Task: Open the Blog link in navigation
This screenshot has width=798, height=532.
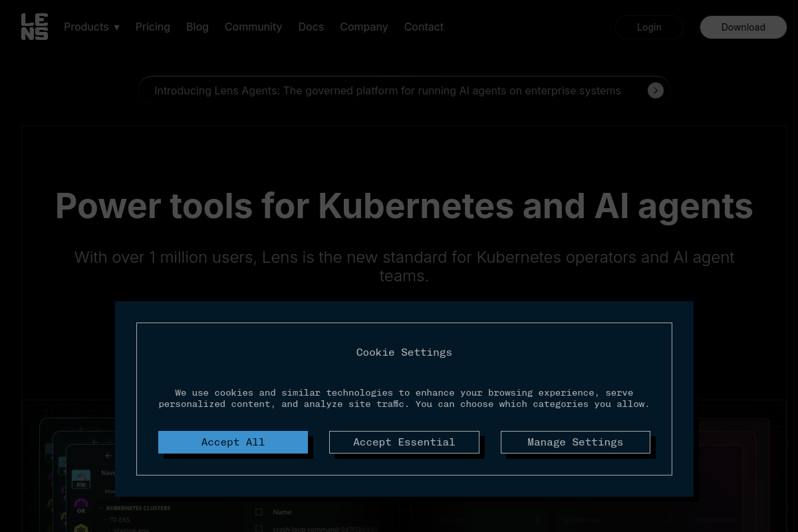Action: pos(198,27)
